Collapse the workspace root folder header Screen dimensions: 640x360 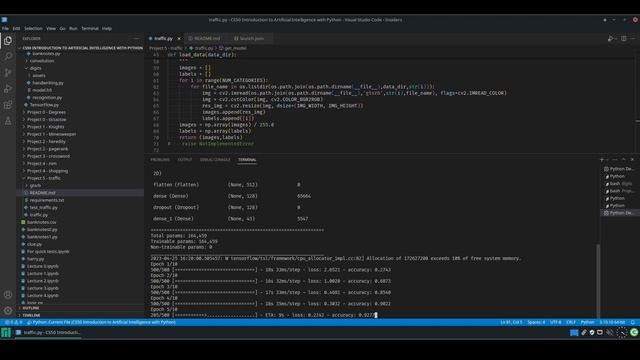click(80, 48)
